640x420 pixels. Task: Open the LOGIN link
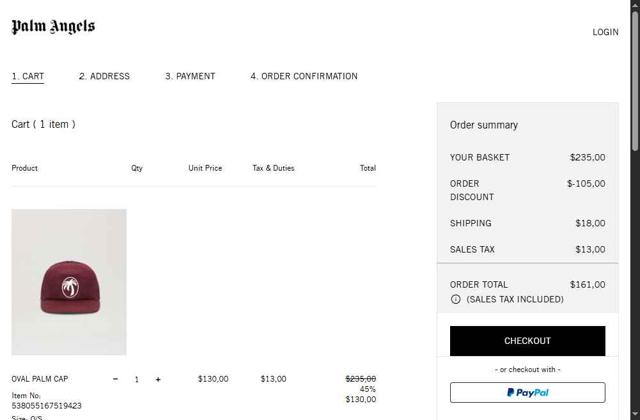(605, 32)
